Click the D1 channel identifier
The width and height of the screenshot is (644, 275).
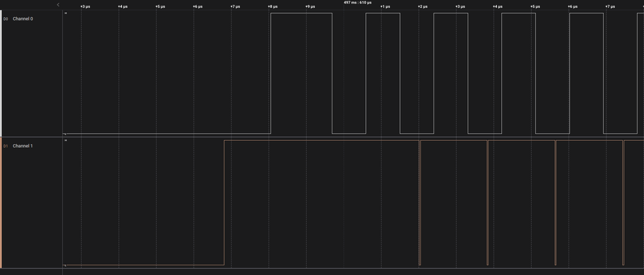(5, 146)
